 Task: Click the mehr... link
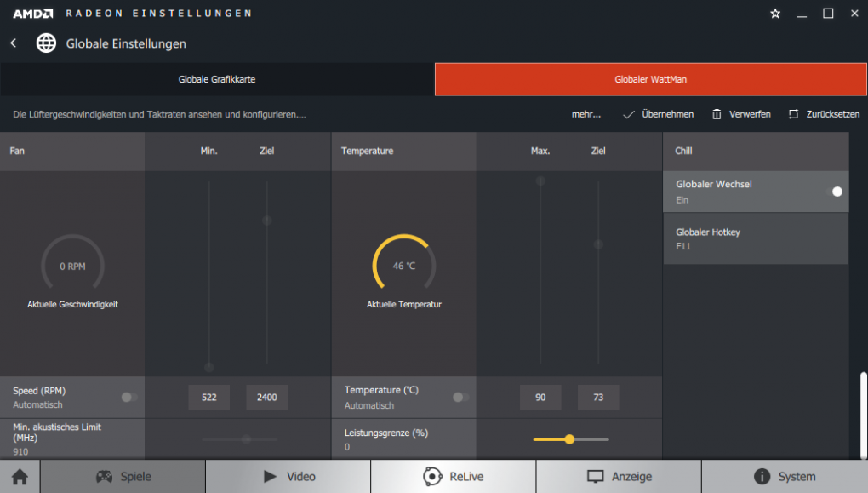585,114
